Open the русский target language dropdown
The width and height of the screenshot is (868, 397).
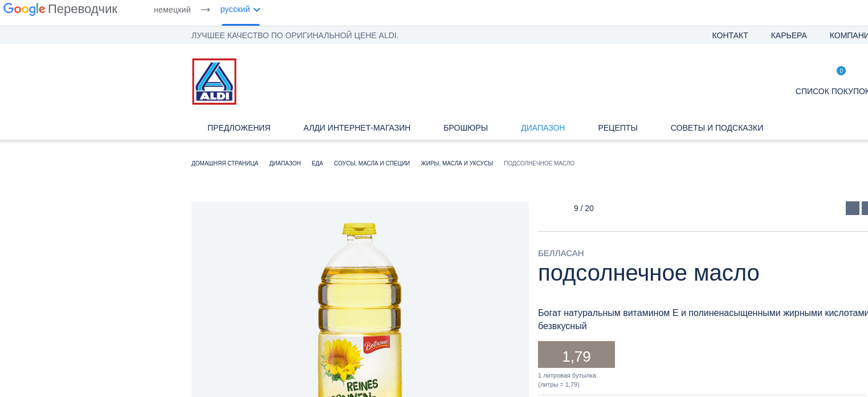(x=241, y=9)
